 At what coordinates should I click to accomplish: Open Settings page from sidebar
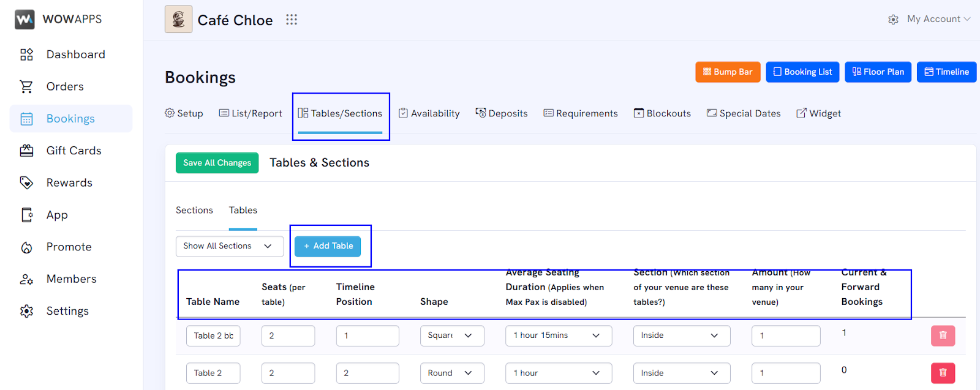67,311
